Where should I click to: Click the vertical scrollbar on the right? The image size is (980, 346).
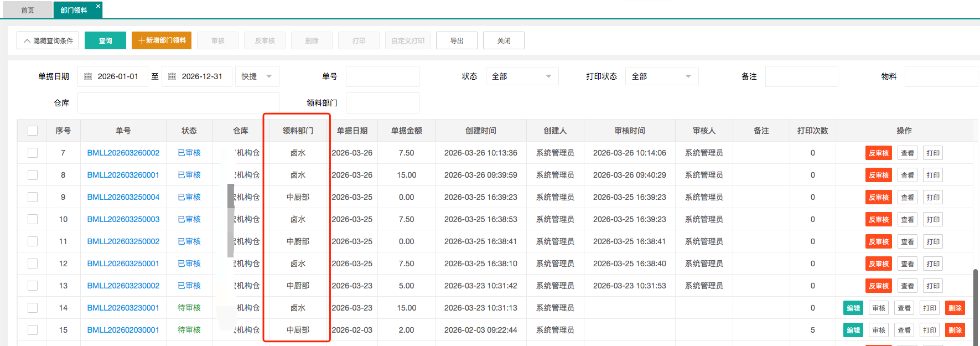tap(976, 307)
